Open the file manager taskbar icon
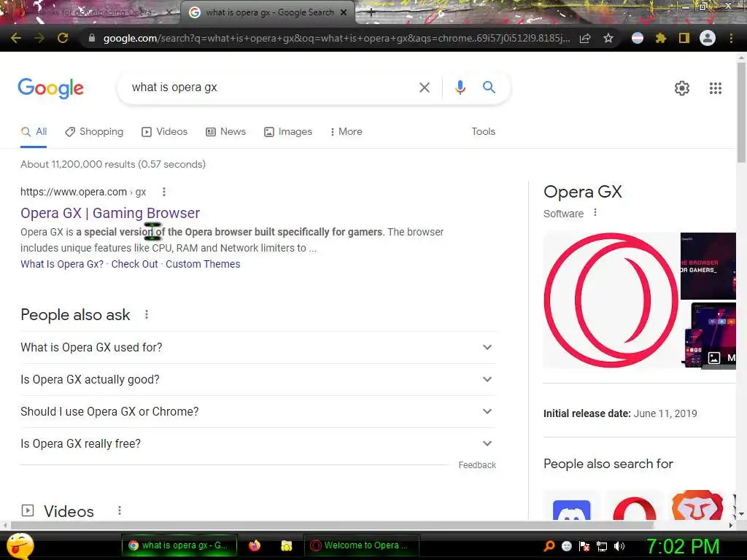The image size is (747, 560). pyautogui.click(x=286, y=545)
